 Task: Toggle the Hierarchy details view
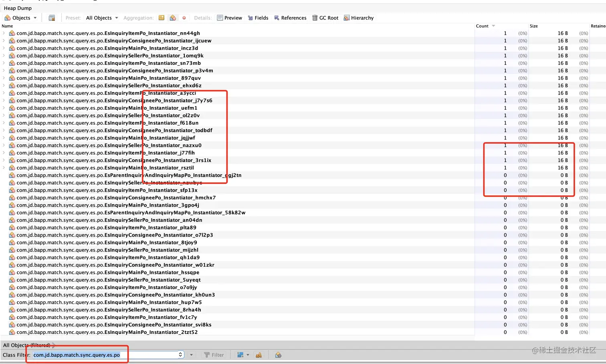[358, 18]
